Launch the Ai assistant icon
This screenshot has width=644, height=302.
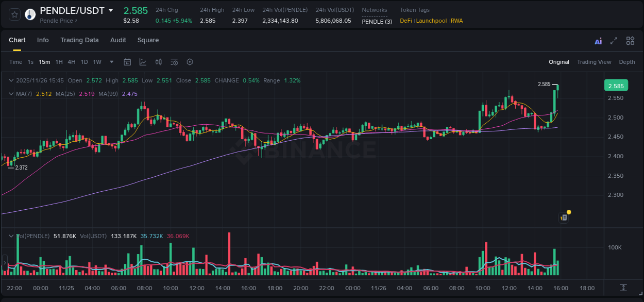[598, 40]
